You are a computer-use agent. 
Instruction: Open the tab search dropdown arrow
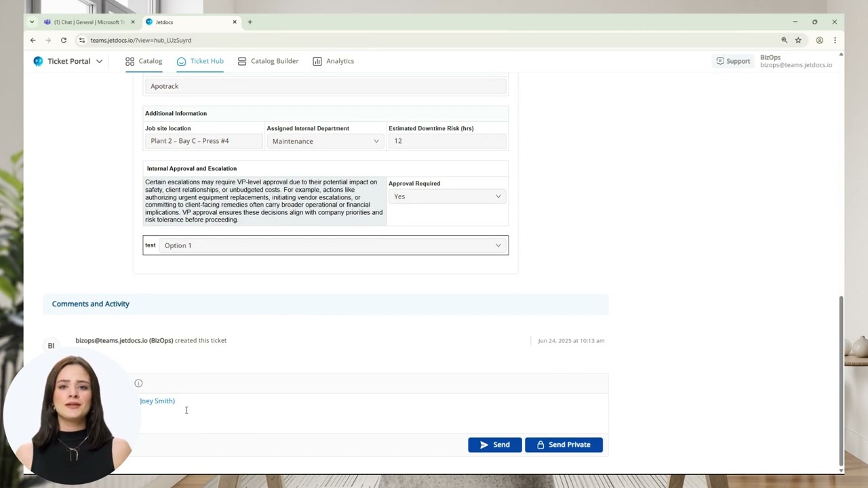32,22
